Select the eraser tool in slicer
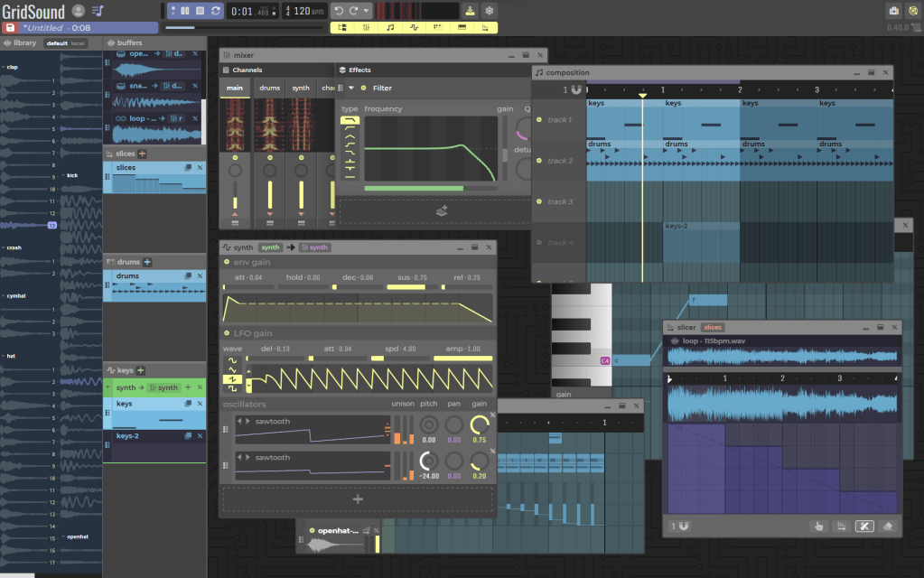Image resolution: width=924 pixels, height=578 pixels. coord(888,527)
